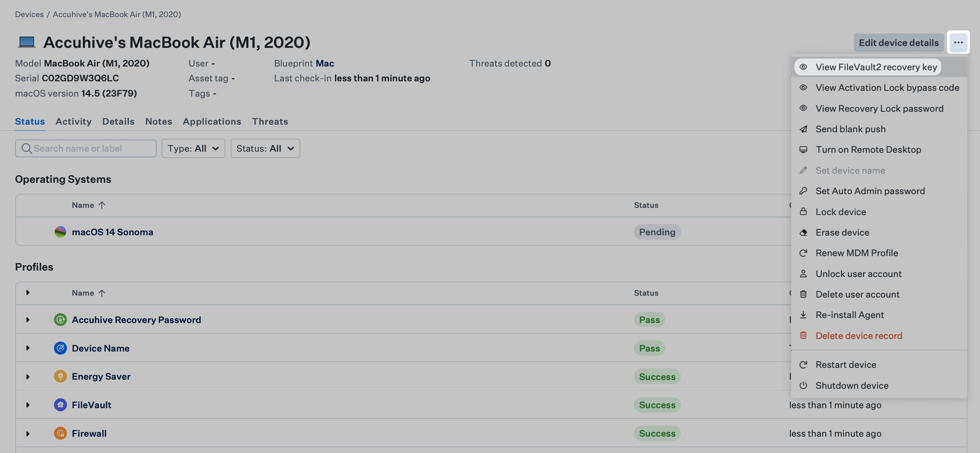This screenshot has height=453, width=980.
Task: Click the eye icon for FileVault2 recovery key
Action: click(x=803, y=67)
